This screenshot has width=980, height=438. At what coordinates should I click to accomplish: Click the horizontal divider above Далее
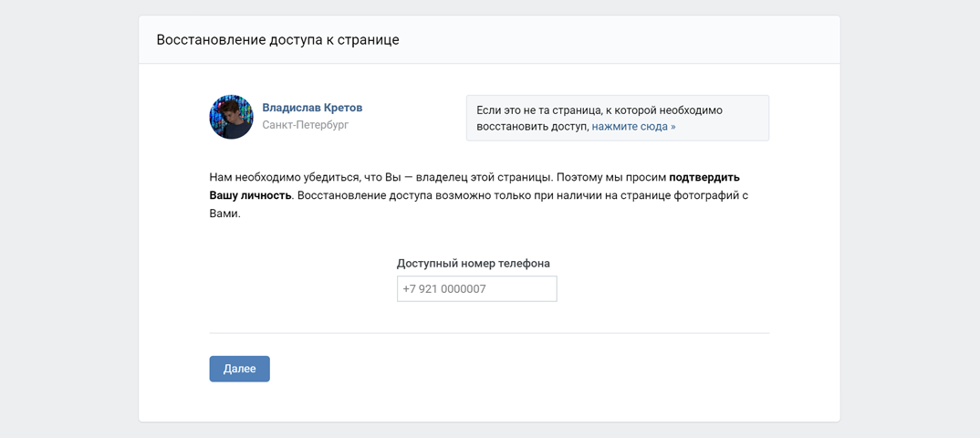point(489,333)
